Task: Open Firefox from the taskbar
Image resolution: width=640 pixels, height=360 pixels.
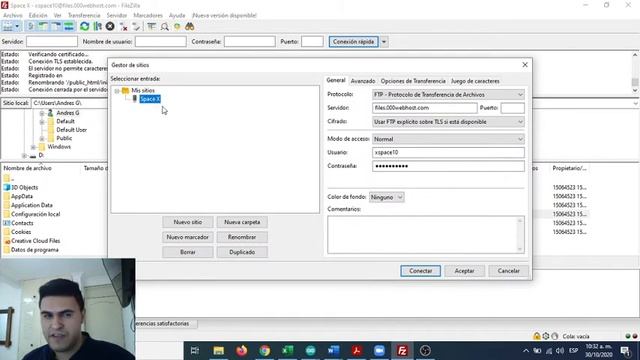Action: point(242,351)
